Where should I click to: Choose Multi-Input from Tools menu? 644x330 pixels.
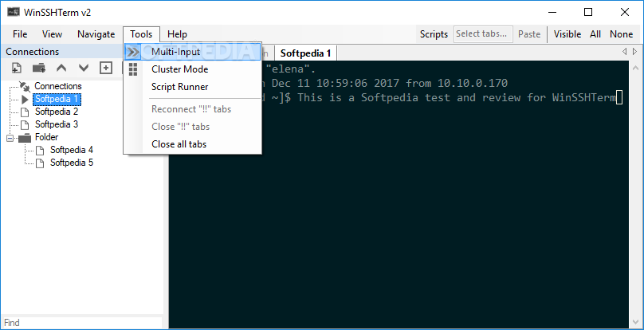point(193,52)
